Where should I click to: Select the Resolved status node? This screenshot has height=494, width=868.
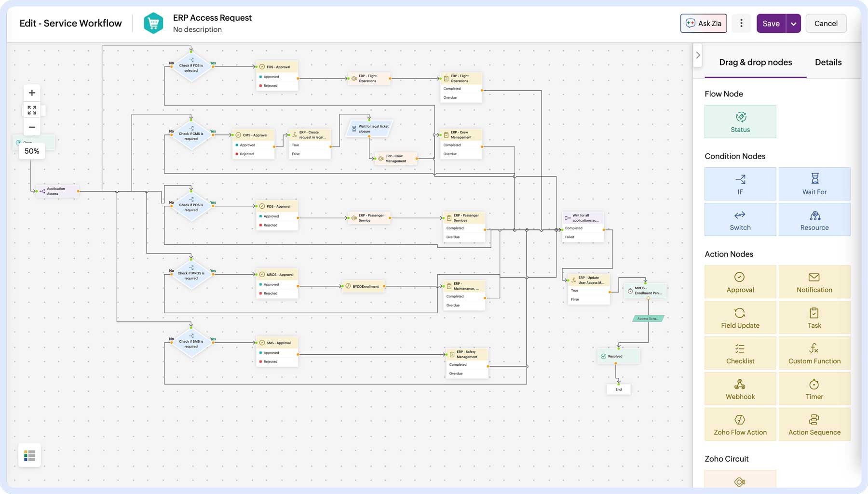pos(619,356)
